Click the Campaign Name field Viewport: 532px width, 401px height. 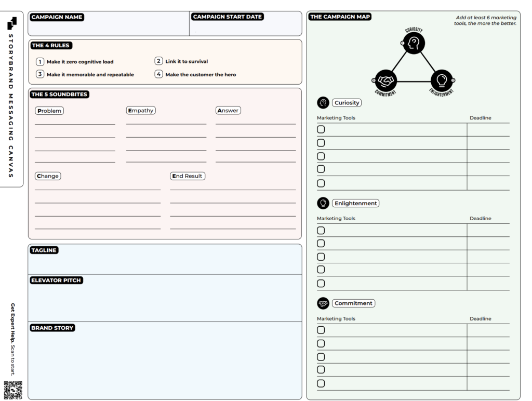point(109,24)
